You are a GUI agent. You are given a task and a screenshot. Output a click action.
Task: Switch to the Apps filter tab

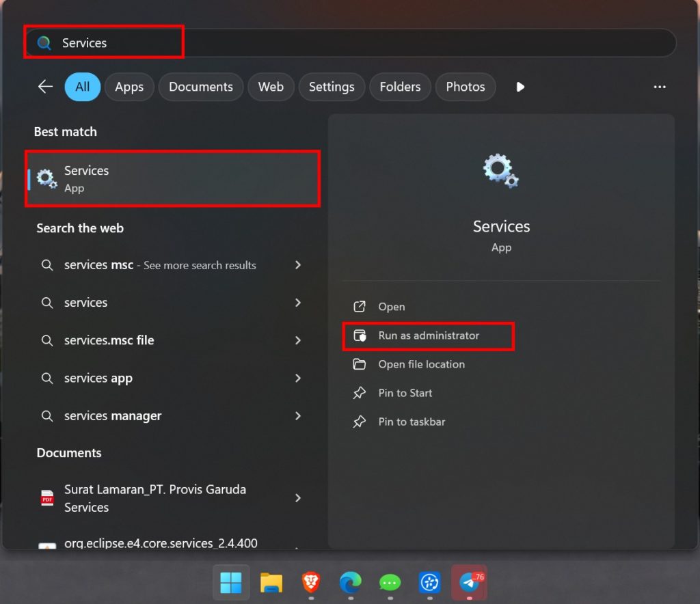click(129, 87)
